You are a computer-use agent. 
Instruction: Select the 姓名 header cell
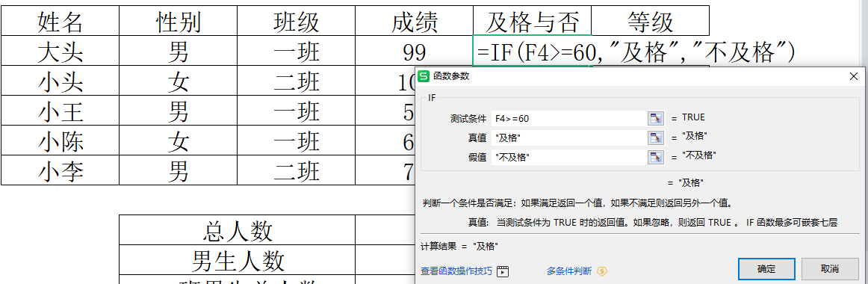tap(60, 21)
